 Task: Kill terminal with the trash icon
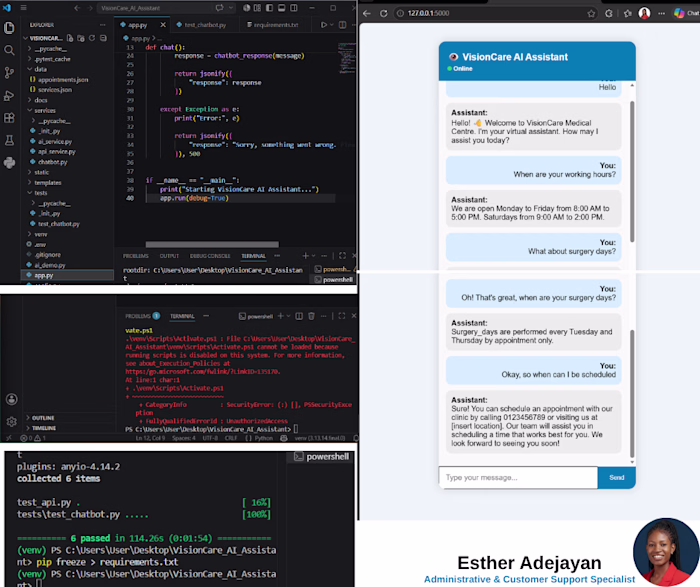[x=311, y=316]
